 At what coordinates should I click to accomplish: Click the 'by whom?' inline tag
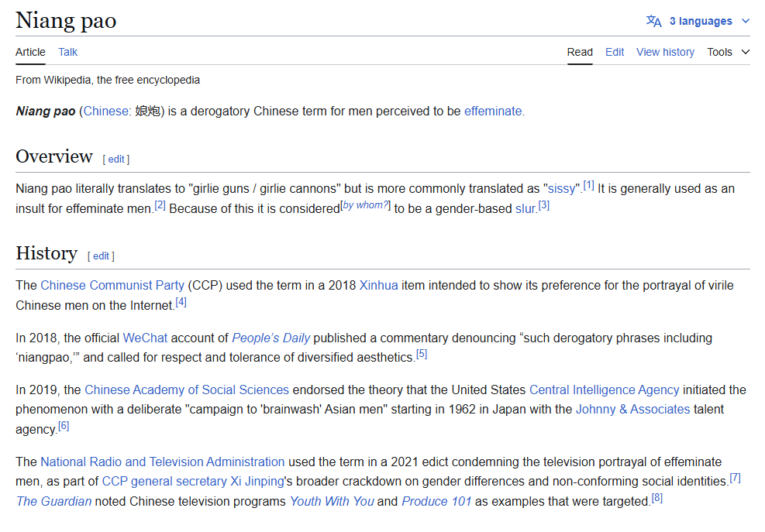click(365, 205)
